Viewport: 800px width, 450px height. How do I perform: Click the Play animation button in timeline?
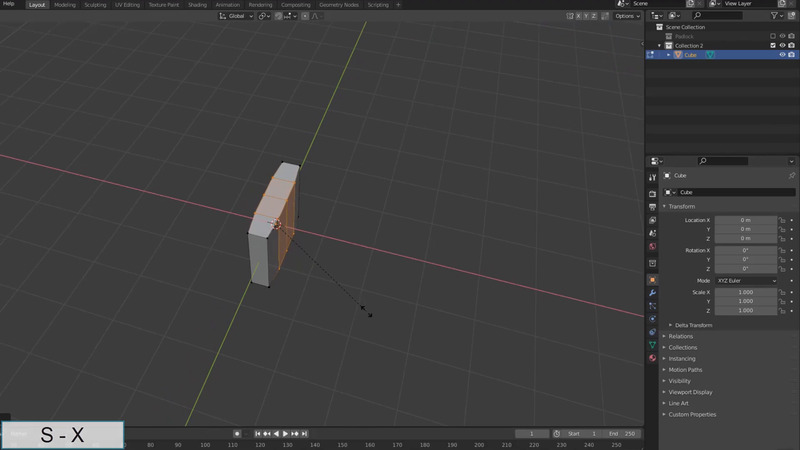point(286,433)
